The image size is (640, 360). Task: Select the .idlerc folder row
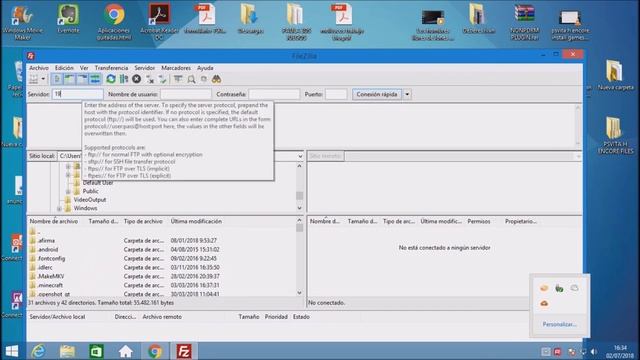[x=162, y=267]
